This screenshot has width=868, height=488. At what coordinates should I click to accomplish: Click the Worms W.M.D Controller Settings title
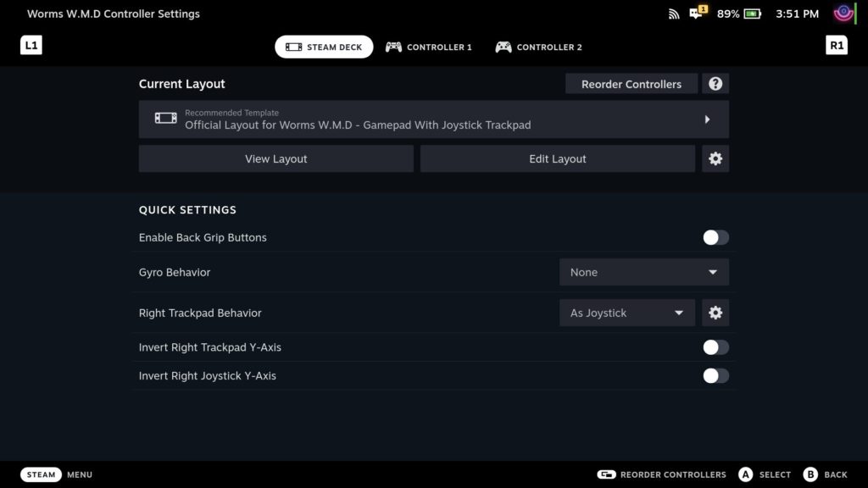[114, 14]
